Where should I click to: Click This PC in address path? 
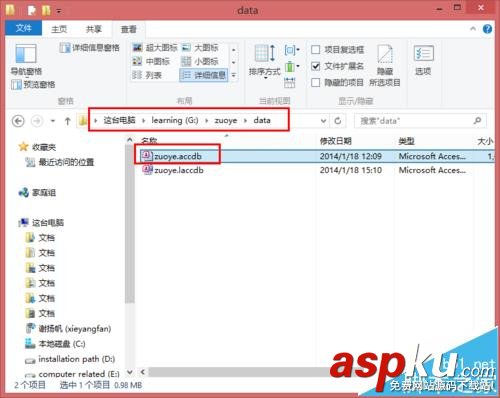[119, 120]
